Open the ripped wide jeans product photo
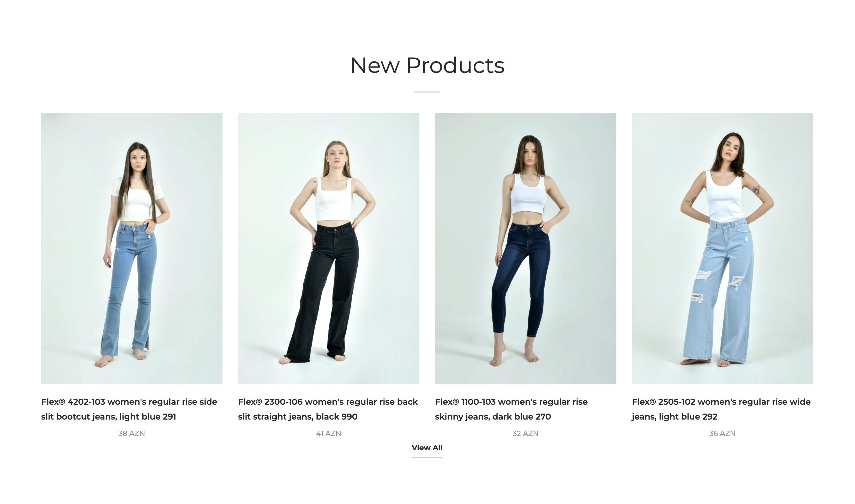Screen dimensions: 855x504 722,249
